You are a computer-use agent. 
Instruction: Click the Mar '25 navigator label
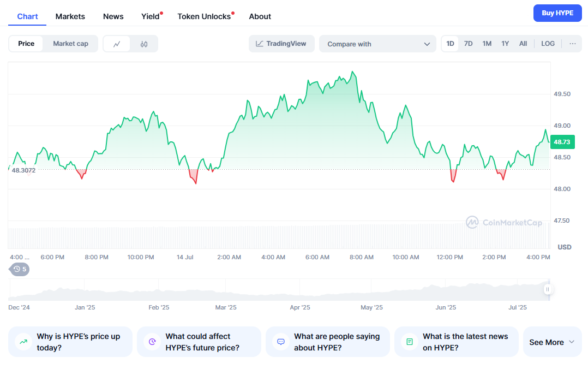(226, 307)
